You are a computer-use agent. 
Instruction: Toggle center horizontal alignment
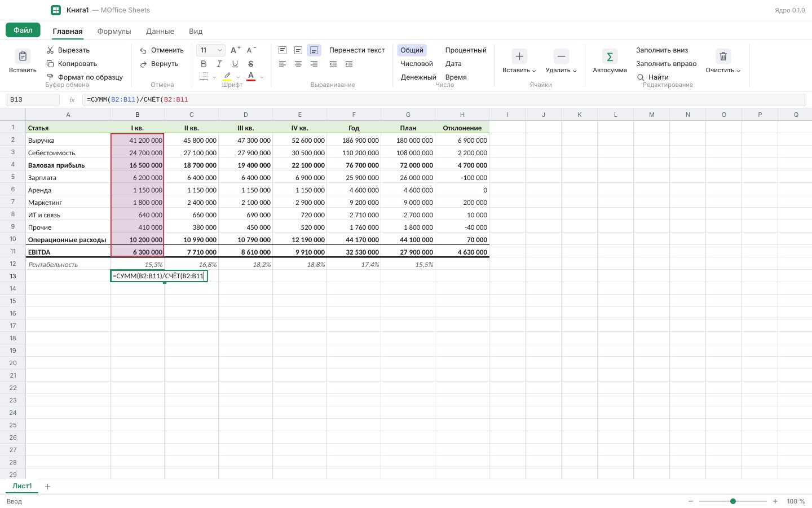pos(298,64)
